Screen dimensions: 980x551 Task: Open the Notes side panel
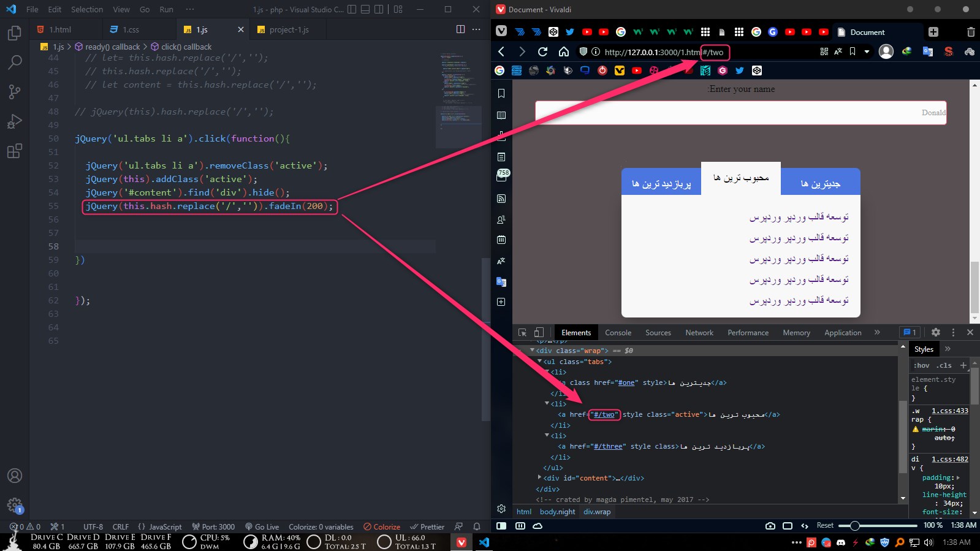point(501,157)
